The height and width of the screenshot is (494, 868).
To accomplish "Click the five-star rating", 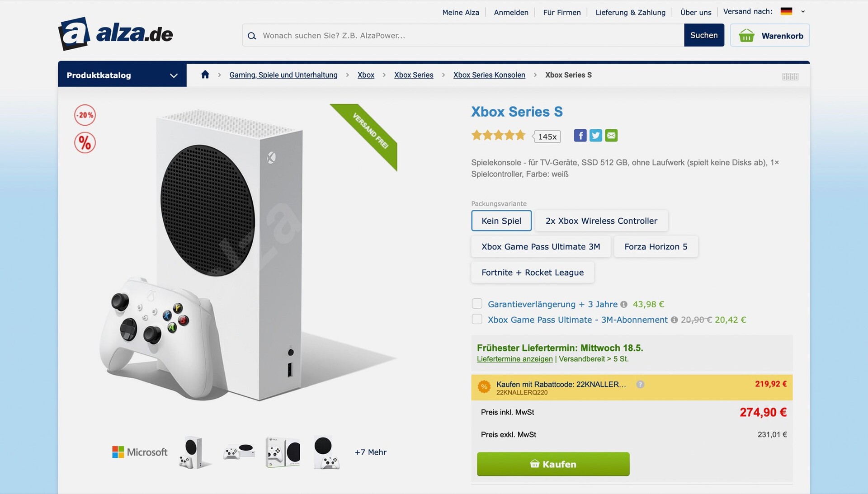I will click(498, 135).
